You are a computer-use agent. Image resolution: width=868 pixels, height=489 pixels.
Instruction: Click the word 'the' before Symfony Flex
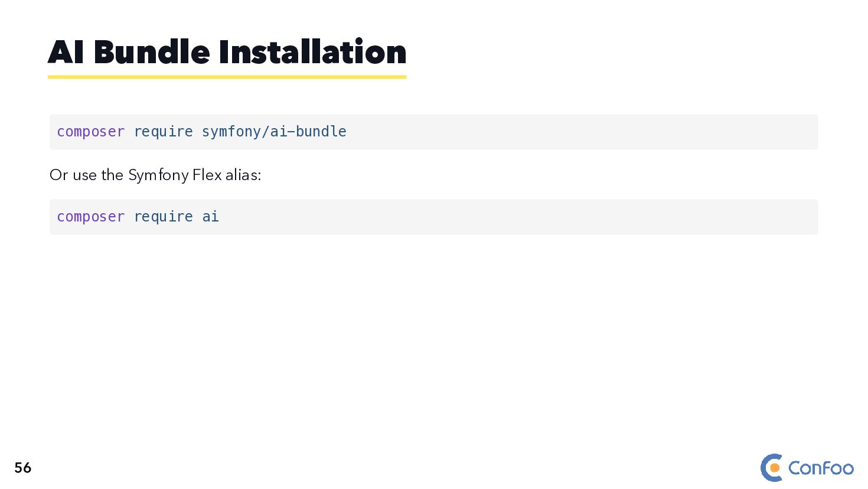[112, 175]
